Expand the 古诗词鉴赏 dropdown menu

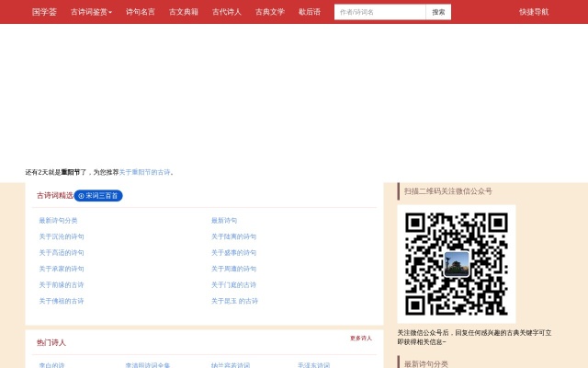pos(91,12)
